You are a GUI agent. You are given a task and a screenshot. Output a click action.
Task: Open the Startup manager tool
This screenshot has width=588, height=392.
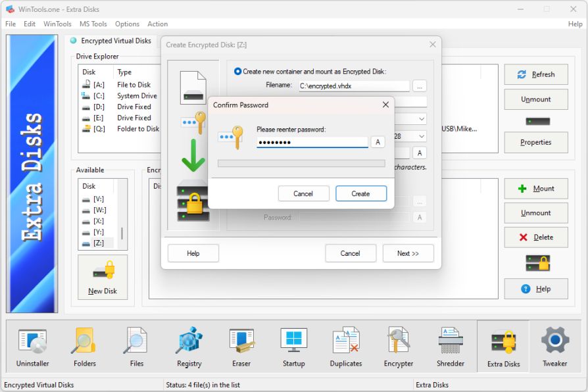click(x=293, y=347)
